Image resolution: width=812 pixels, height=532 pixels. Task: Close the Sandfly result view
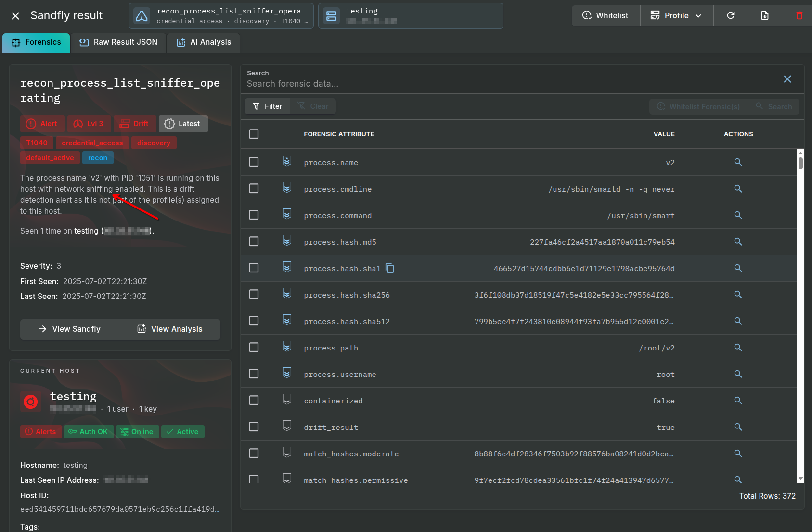15,16
